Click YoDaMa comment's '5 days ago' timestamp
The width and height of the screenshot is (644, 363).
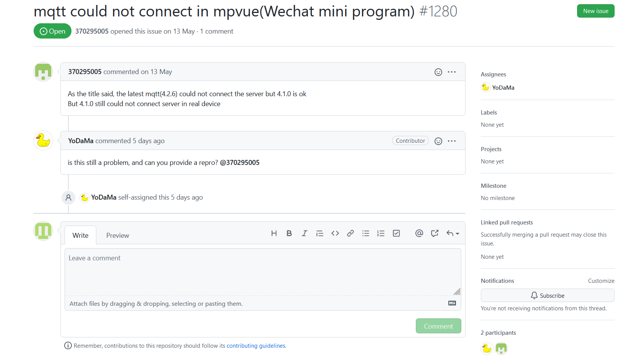click(148, 141)
